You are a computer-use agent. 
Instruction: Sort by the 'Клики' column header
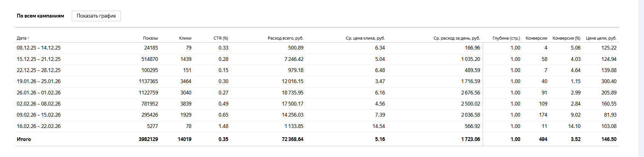[x=185, y=38]
